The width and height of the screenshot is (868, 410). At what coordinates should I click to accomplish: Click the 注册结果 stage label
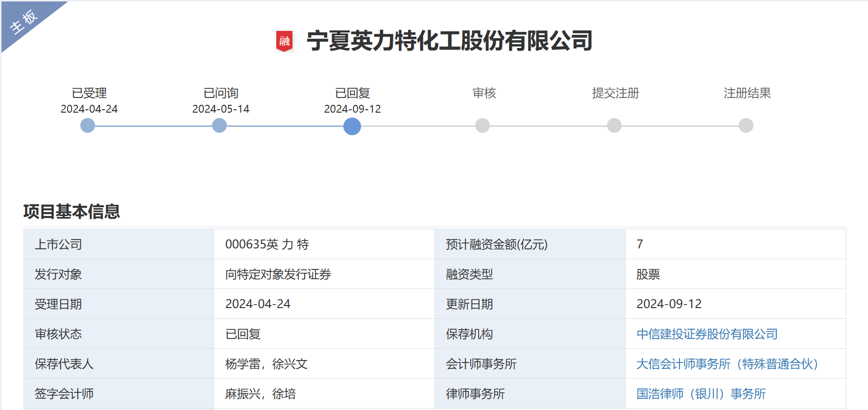tap(747, 93)
